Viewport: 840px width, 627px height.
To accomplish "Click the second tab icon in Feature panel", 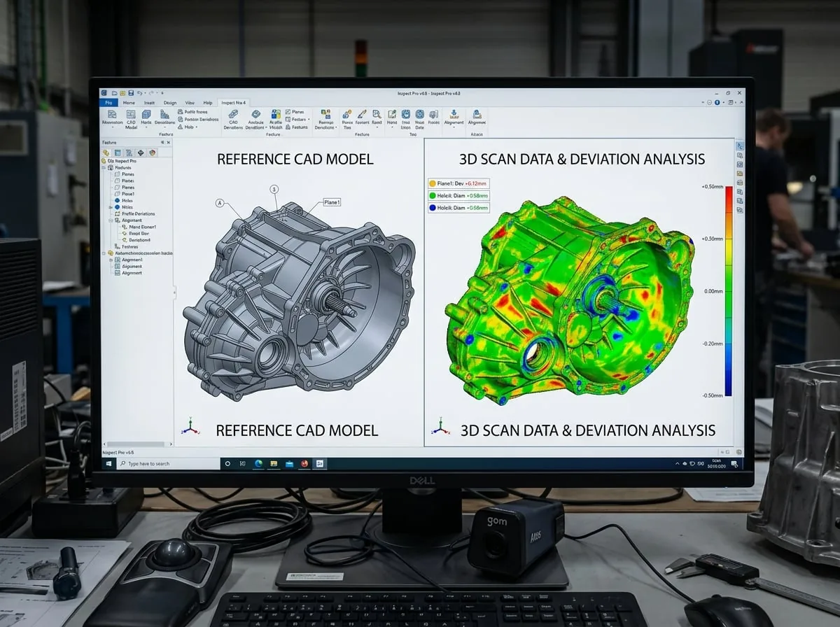I will [x=118, y=153].
